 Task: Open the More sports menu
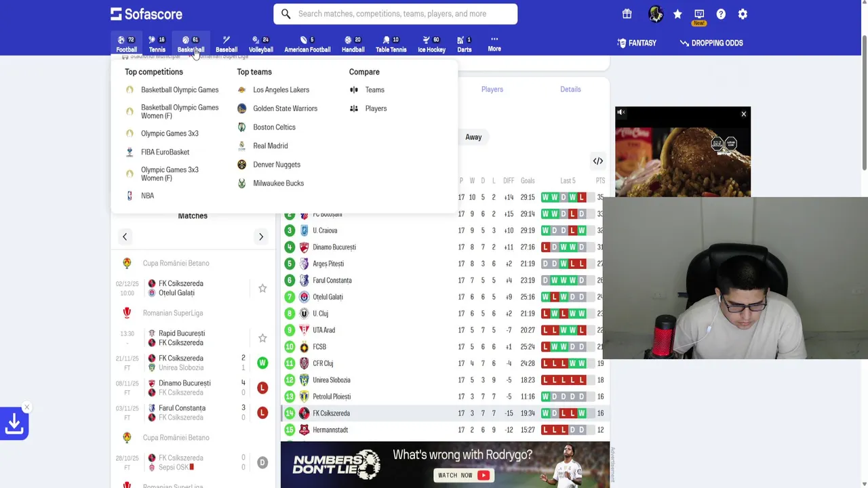tap(494, 44)
